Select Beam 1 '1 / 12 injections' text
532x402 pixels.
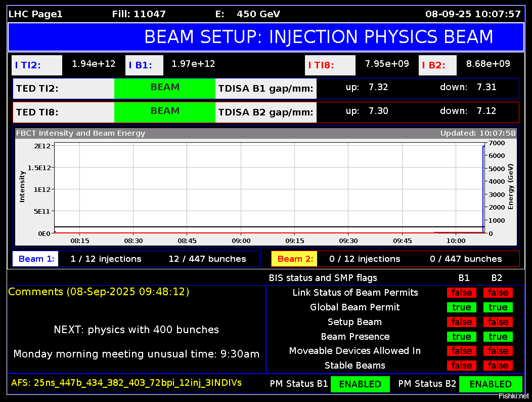pyautogui.click(x=106, y=259)
